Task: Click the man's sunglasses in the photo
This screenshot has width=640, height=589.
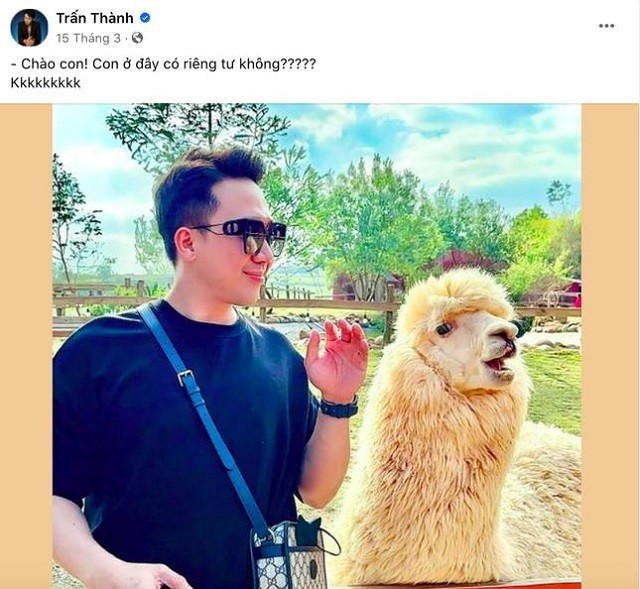Action: pyautogui.click(x=243, y=235)
